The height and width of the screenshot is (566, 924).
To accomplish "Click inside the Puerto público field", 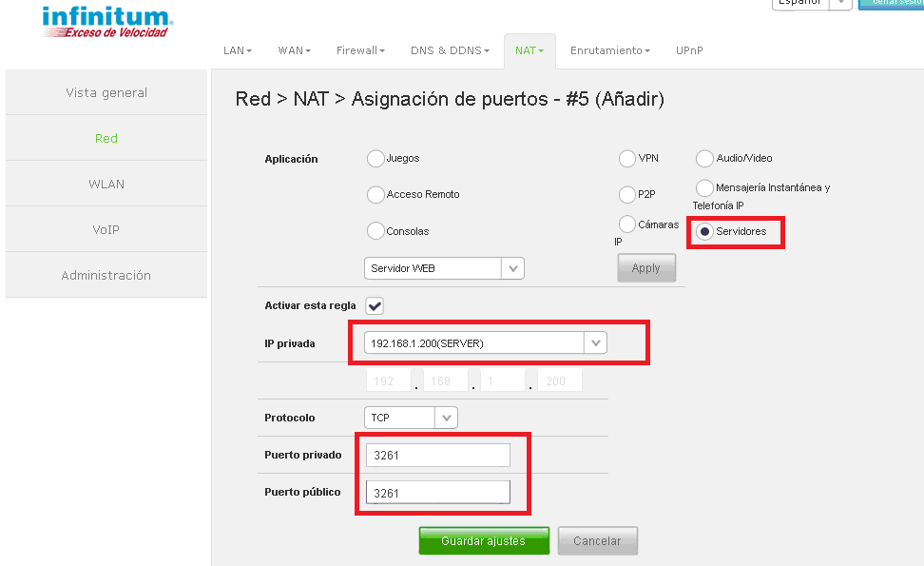I will [436, 492].
